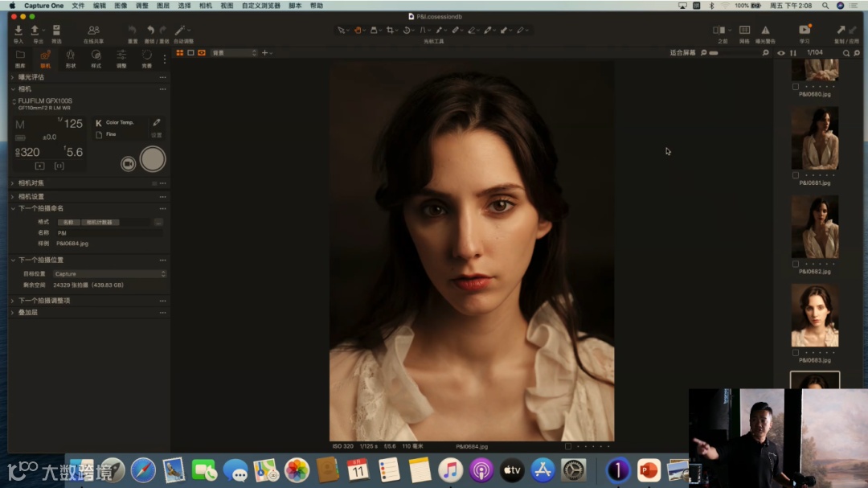Select the P&I0682.jpg thumbnail in the browser
Image resolution: width=868 pixels, height=488 pixels.
(x=814, y=227)
